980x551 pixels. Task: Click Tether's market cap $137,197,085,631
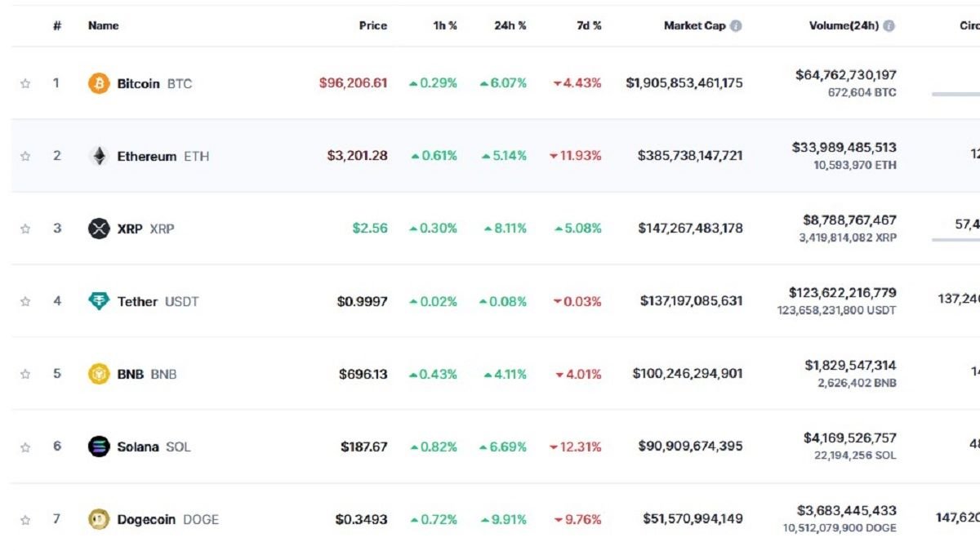[x=692, y=301]
